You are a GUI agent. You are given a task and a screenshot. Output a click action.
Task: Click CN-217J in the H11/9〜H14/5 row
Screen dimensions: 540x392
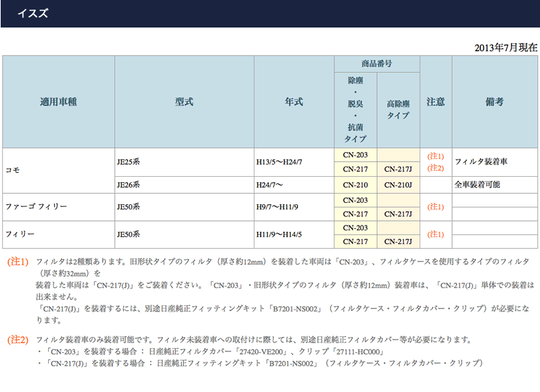[398, 241]
